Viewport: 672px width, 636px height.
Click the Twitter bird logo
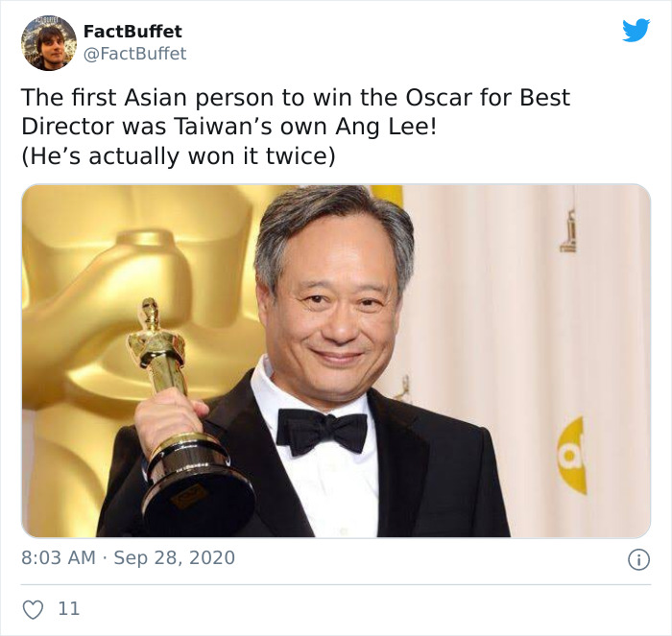click(636, 30)
